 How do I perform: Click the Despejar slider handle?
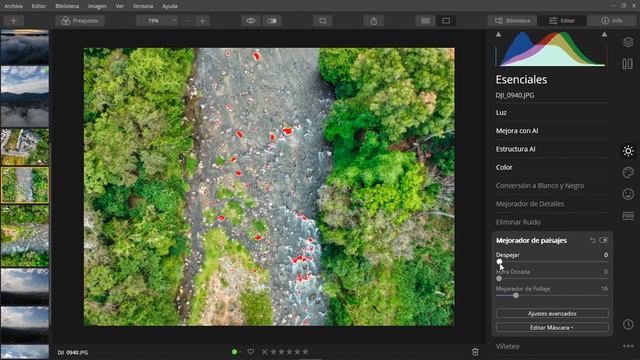coord(499,262)
